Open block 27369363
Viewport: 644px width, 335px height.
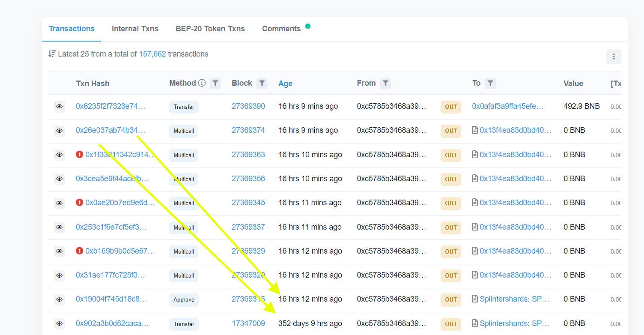tap(248, 155)
